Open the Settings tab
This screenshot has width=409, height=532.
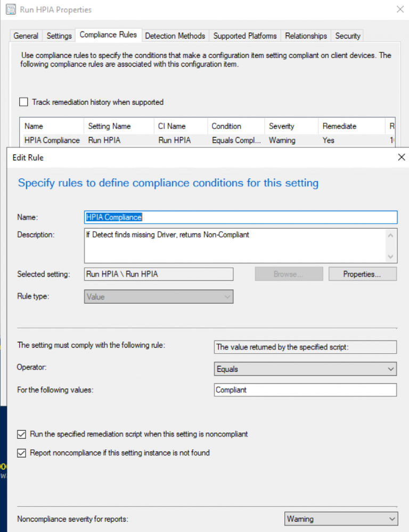tap(59, 36)
